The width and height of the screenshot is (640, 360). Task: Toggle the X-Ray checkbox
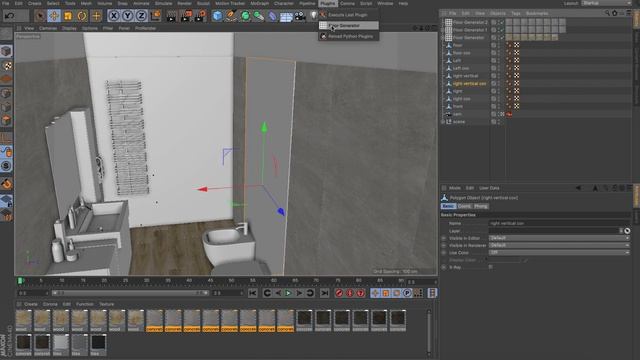491,267
